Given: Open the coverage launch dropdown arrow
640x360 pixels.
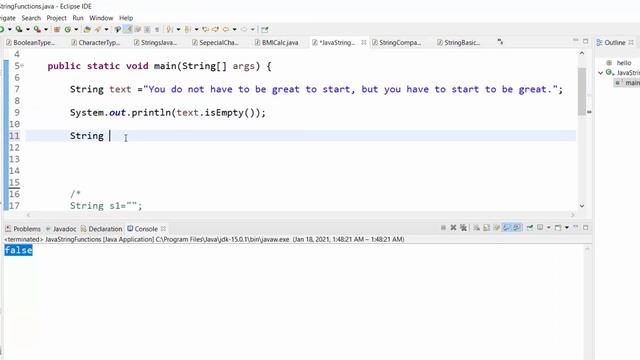Looking at the screenshot, I should 28,29.
